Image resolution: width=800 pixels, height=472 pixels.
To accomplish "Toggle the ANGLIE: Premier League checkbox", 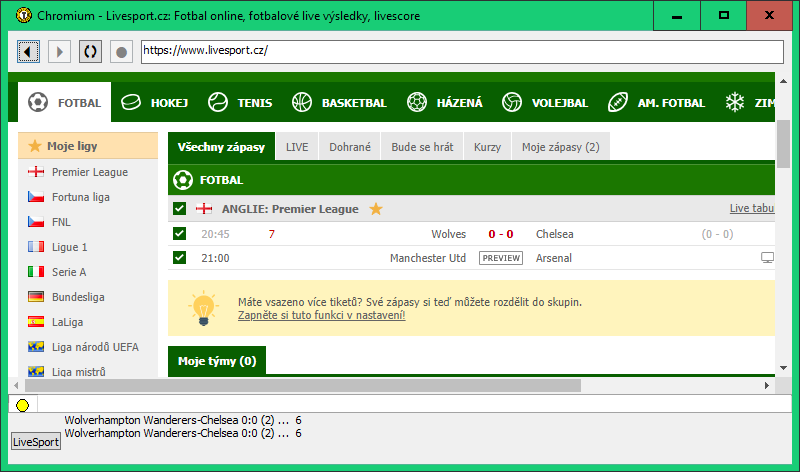I will click(x=179, y=208).
